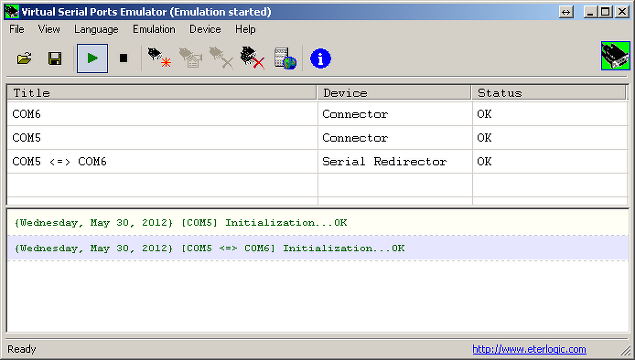This screenshot has height=360, width=635.
Task: Open the Language menu
Action: pos(96,30)
